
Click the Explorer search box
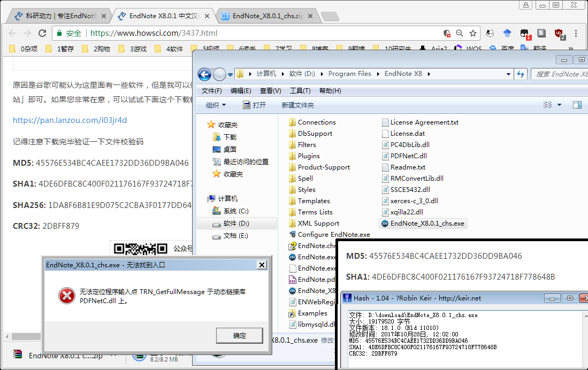(560, 74)
